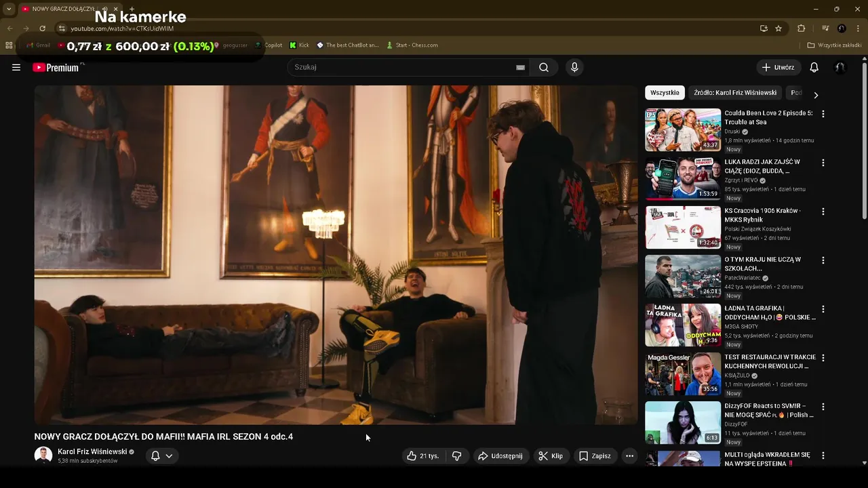
Task: Click the main video player
Action: pos(336,255)
